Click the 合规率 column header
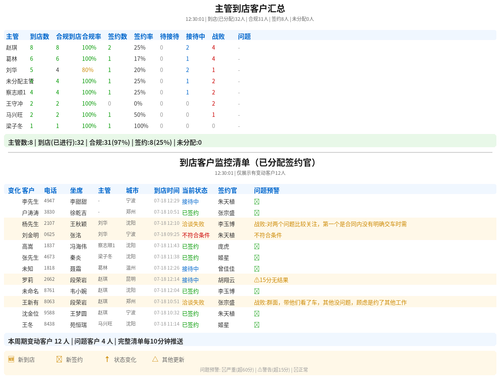 point(91,36)
